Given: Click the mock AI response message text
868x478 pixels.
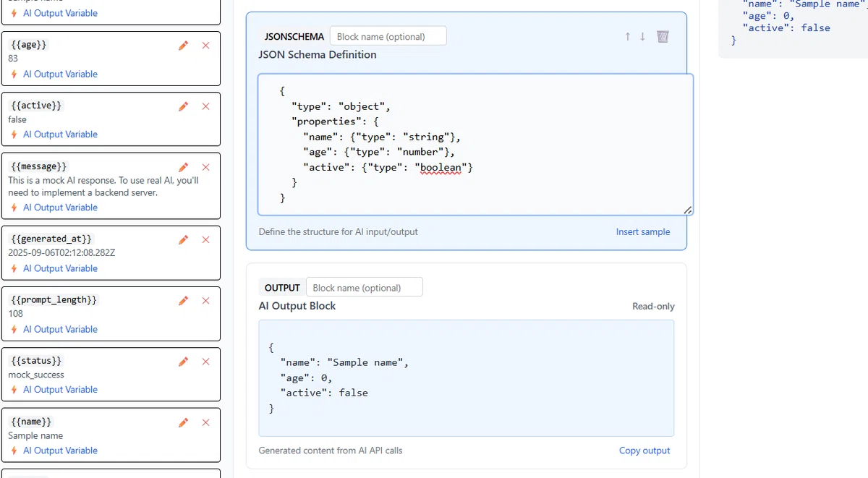Looking at the screenshot, I should click(103, 187).
